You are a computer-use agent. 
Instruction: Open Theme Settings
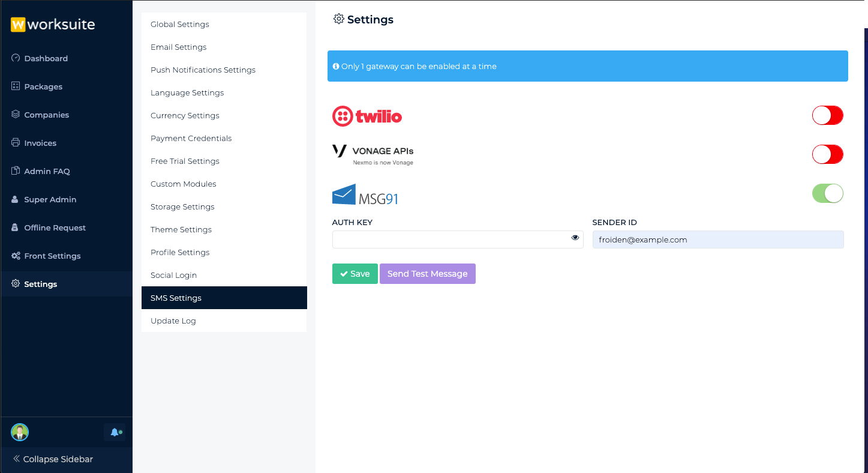click(x=224, y=230)
